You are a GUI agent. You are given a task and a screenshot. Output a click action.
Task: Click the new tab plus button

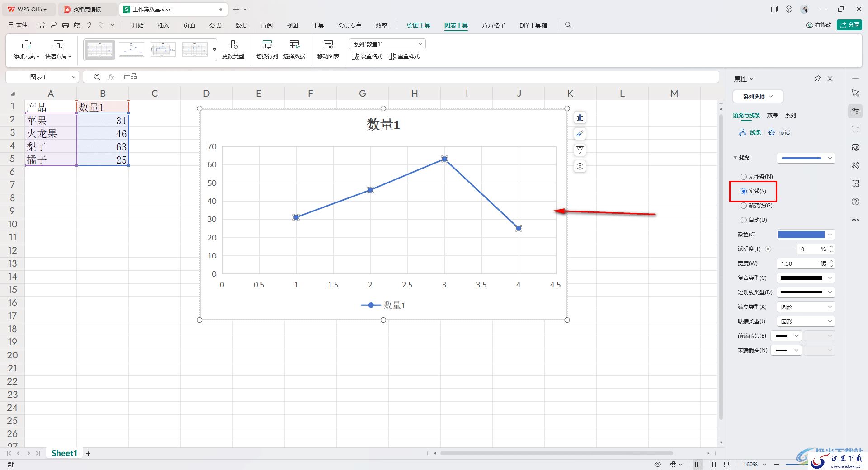click(x=236, y=9)
